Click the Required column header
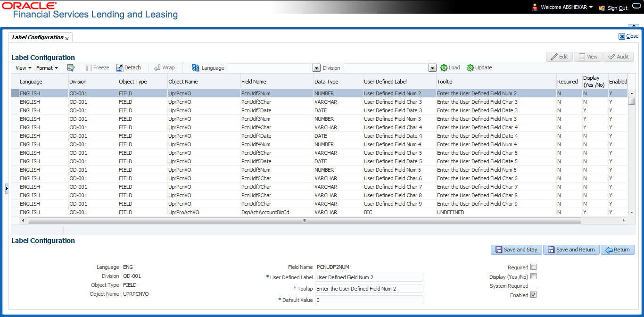 coord(569,82)
